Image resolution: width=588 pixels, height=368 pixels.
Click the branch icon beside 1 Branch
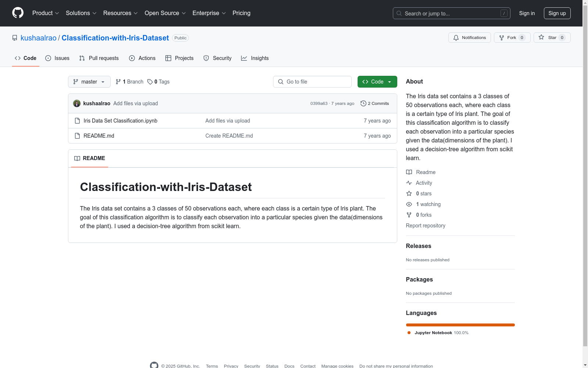pos(118,82)
